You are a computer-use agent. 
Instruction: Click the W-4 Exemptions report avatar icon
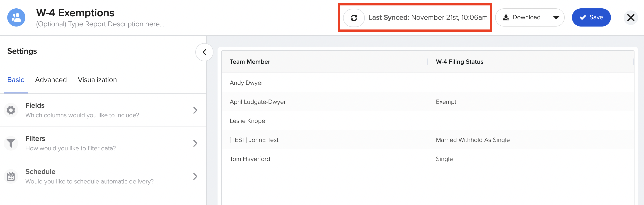click(x=16, y=17)
